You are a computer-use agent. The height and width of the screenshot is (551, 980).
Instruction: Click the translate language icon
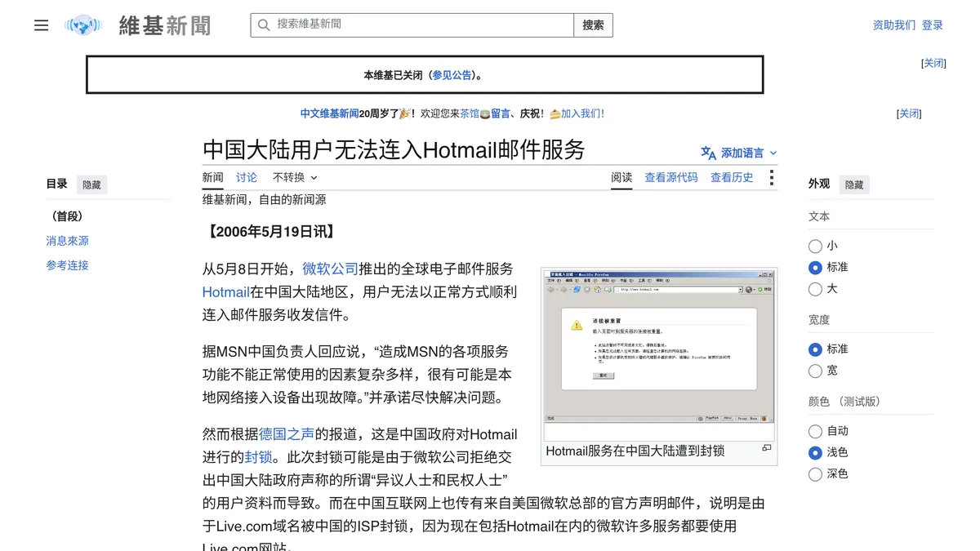coord(708,153)
